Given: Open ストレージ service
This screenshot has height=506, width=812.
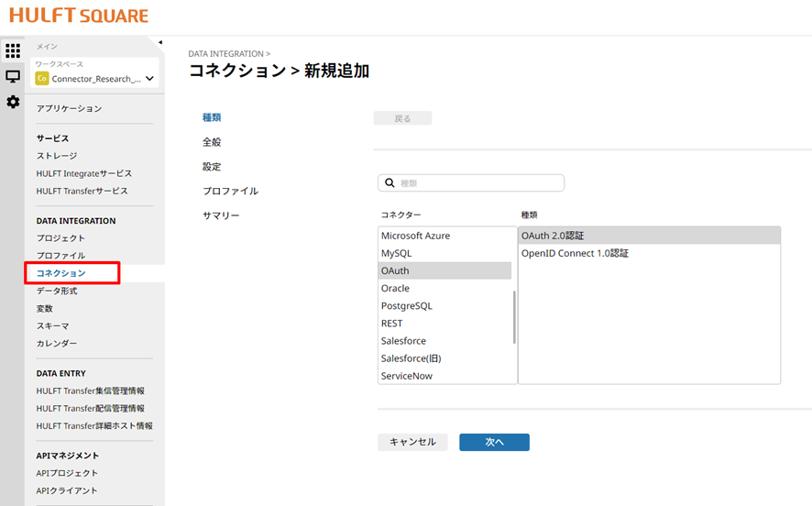Looking at the screenshot, I should click(57, 155).
